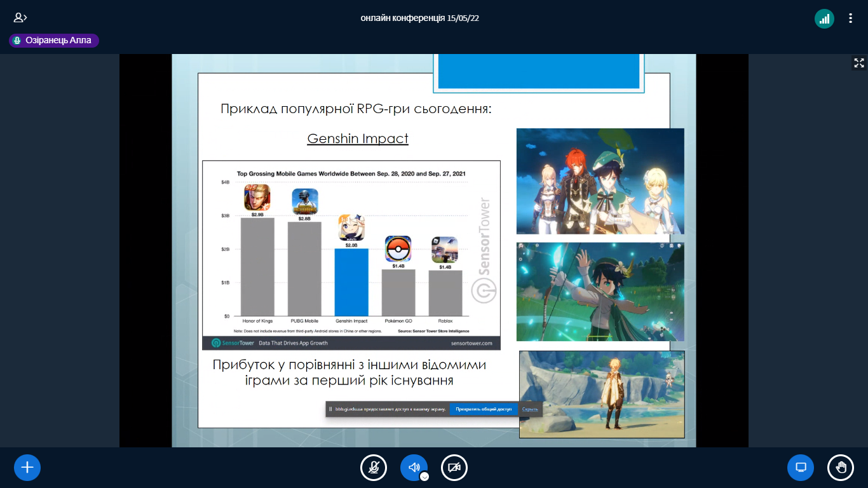Click the sharing bar grip handle

[x=330, y=409]
